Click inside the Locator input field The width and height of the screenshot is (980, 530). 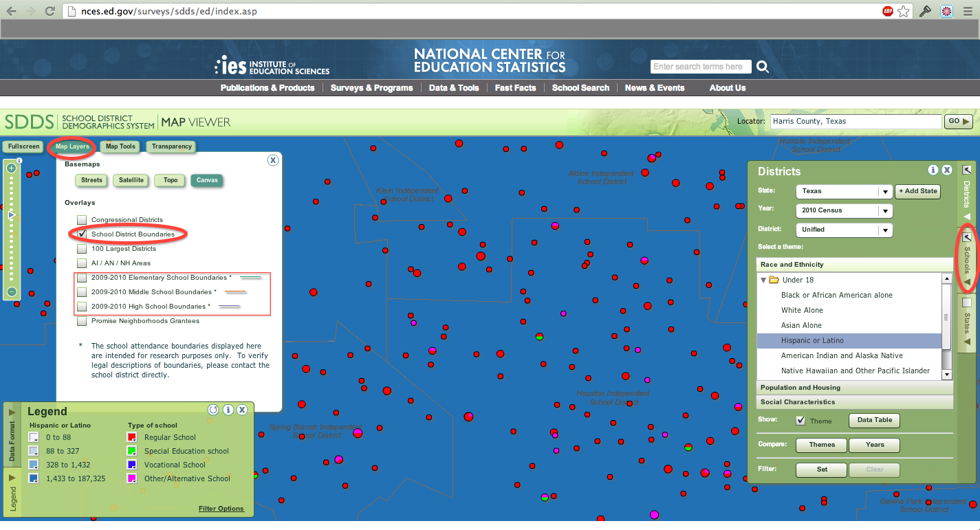pos(856,121)
